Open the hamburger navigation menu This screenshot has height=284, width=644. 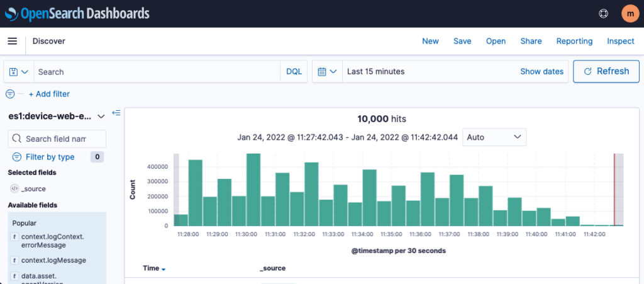pyautogui.click(x=13, y=41)
